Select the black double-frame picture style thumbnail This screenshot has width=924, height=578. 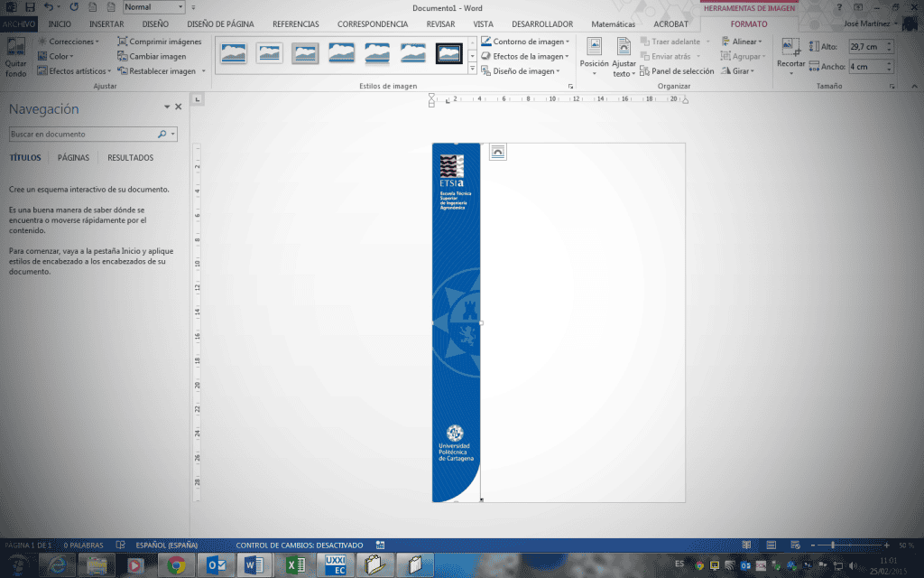tap(449, 53)
